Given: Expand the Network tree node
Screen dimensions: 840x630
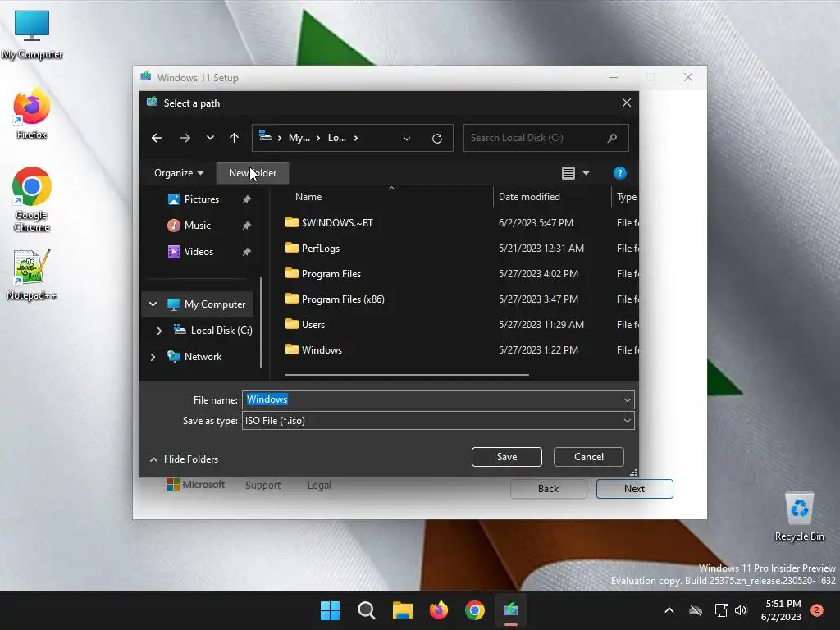Looking at the screenshot, I should [153, 357].
